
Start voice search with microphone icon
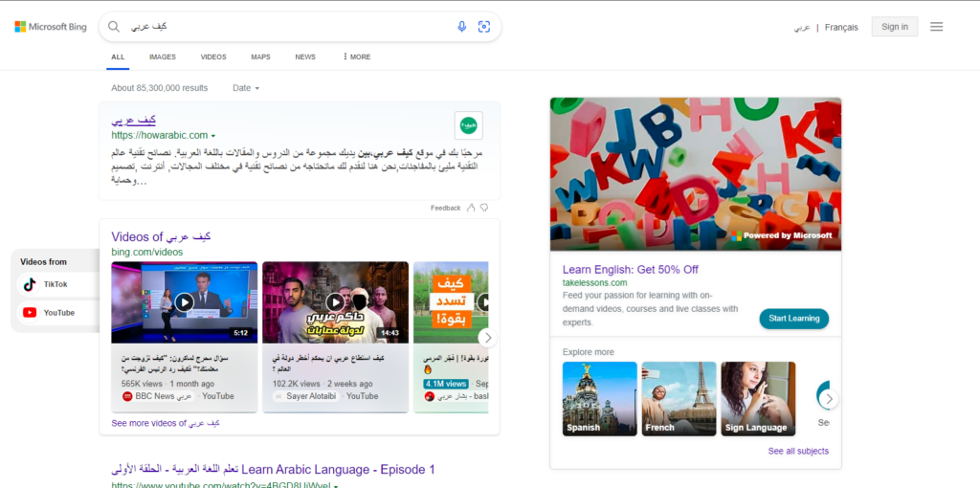(x=462, y=27)
